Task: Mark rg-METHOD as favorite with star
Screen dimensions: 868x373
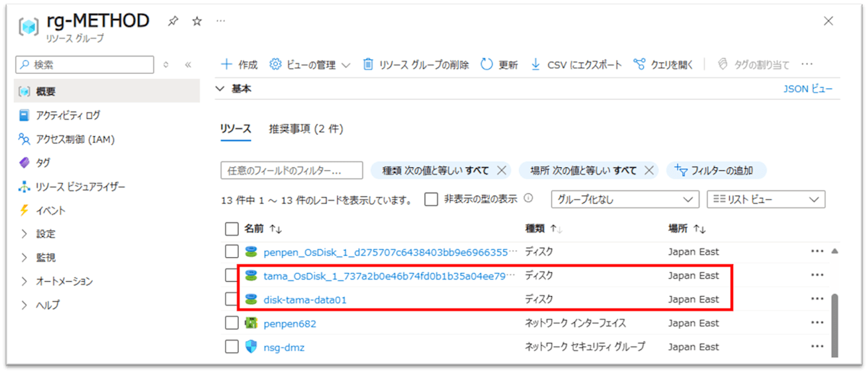Action: click(x=197, y=22)
